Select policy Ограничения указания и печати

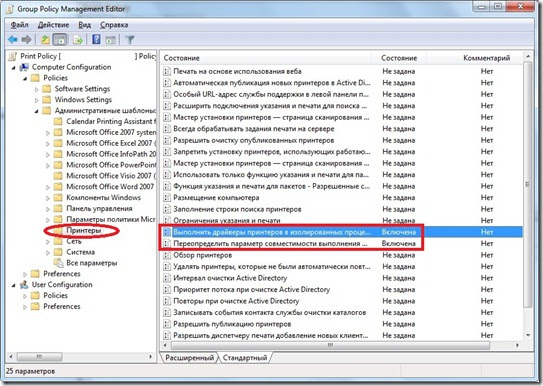click(x=226, y=221)
